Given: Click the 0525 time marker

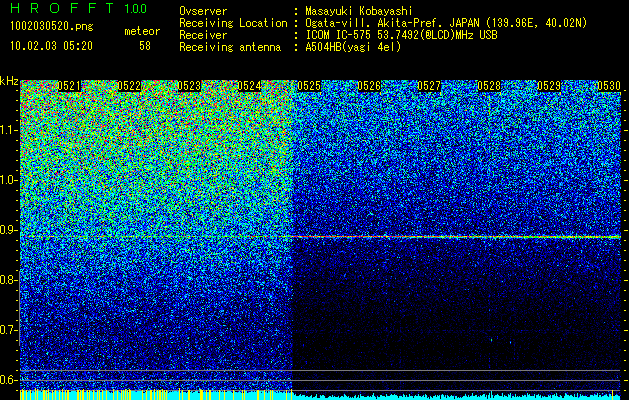Looking at the screenshot, I should tap(309, 86).
